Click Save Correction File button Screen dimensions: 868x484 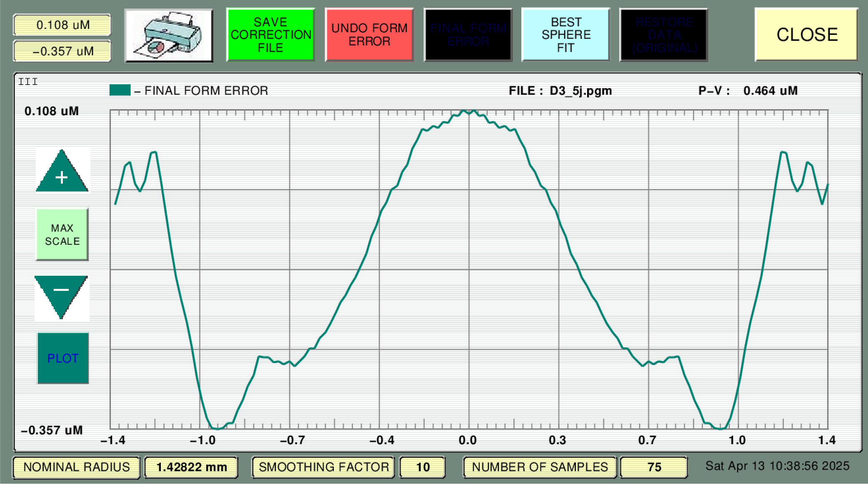271,35
